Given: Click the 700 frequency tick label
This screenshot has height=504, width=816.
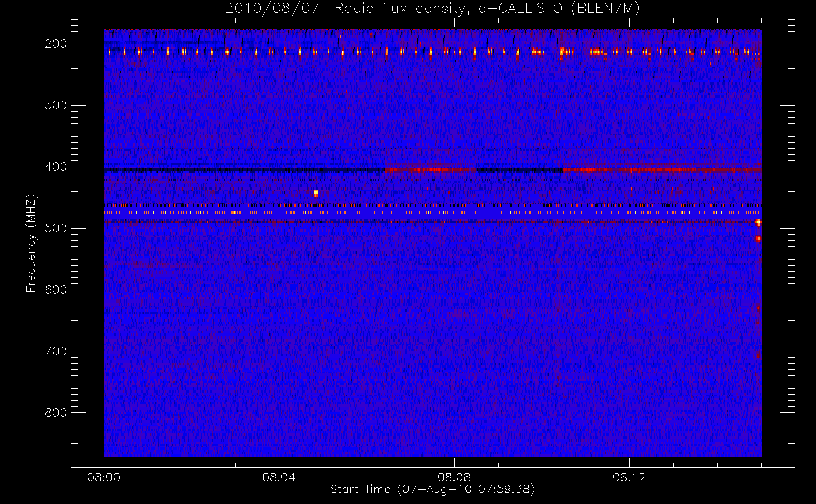Looking at the screenshot, I should point(56,351).
